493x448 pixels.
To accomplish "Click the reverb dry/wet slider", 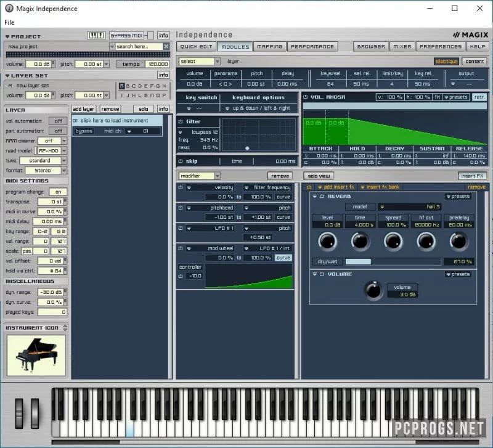I will (393, 261).
